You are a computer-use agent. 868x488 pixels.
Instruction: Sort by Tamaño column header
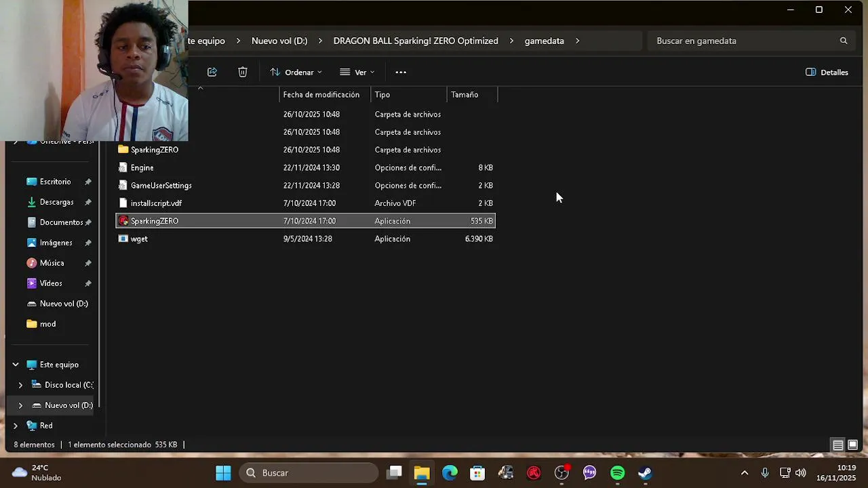pos(473,95)
